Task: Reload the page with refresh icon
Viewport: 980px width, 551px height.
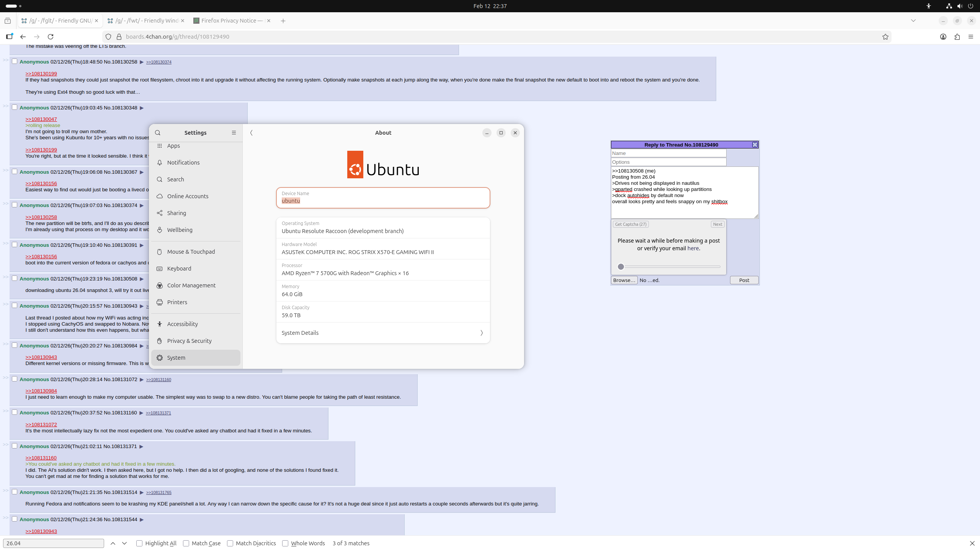Action: click(51, 37)
